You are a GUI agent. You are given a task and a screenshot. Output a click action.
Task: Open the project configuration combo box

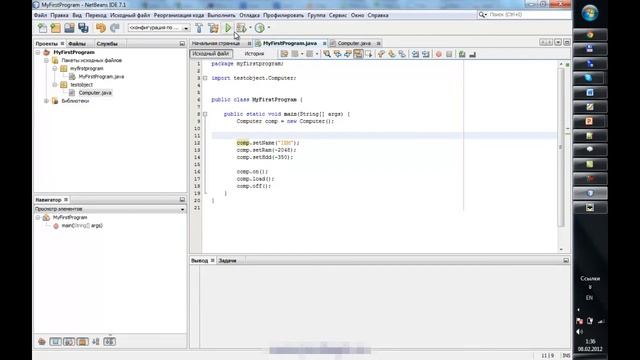[158, 28]
